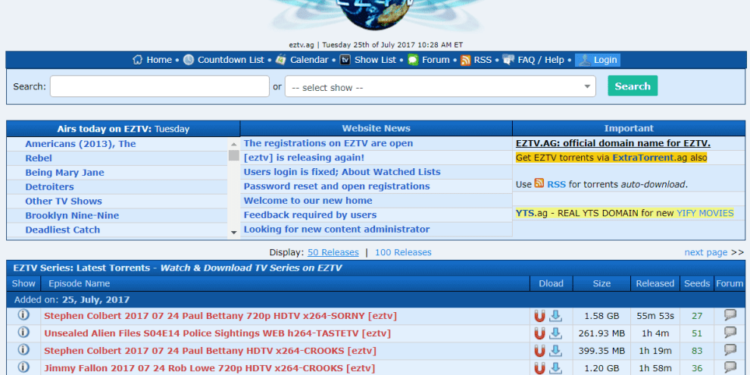This screenshot has width=750, height=375.
Task: Open Brooklyn Nine-Nine show link
Action: [72, 216]
